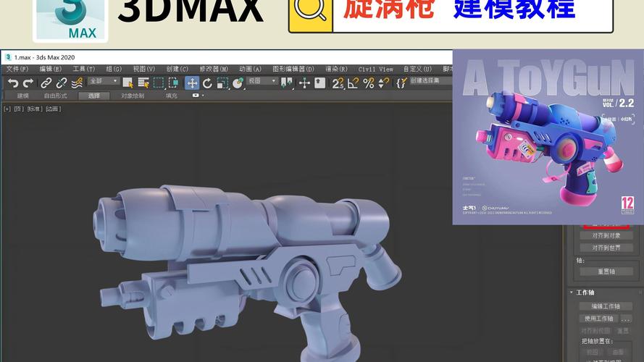644x362 pixels.
Task: Switch to the 选择 ribbon tab
Action: coord(94,96)
